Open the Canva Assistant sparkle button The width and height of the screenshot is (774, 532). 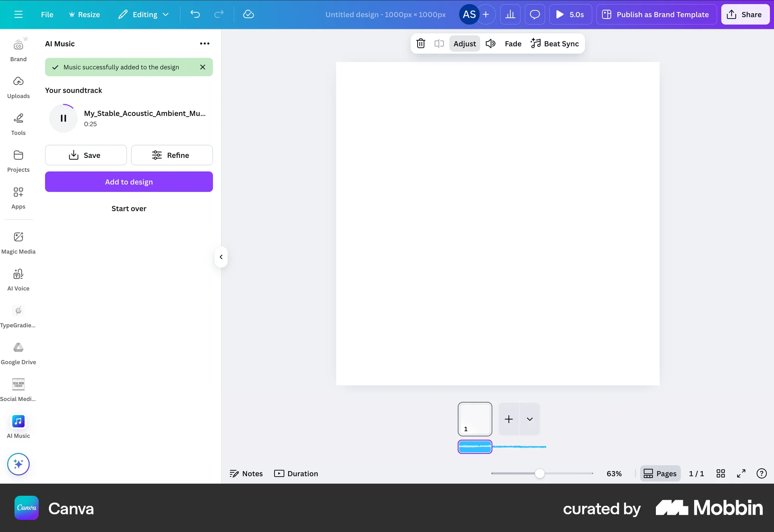pos(18,464)
